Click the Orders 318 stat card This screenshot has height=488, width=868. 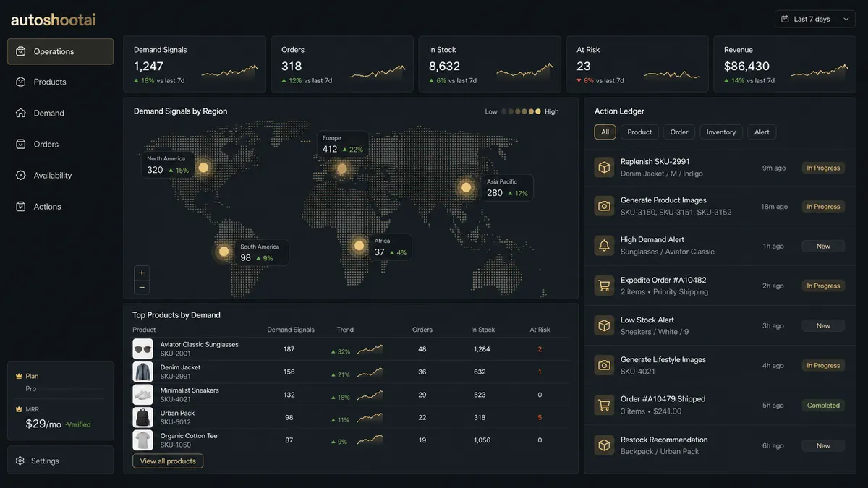click(342, 64)
